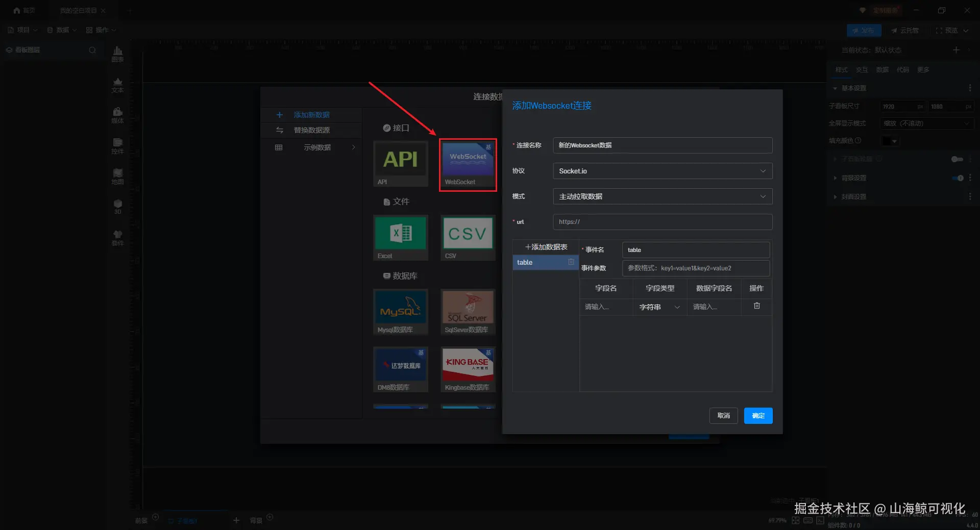The width and height of the screenshot is (980, 530).
Task: Focus the url input field
Action: point(663,222)
